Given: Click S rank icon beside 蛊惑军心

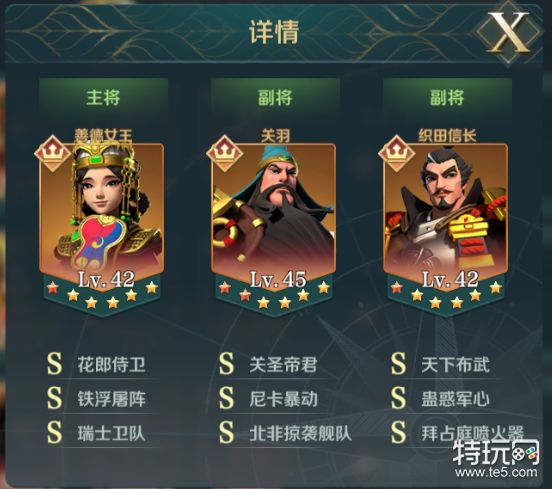Looking at the screenshot, I should pyautogui.click(x=398, y=398).
